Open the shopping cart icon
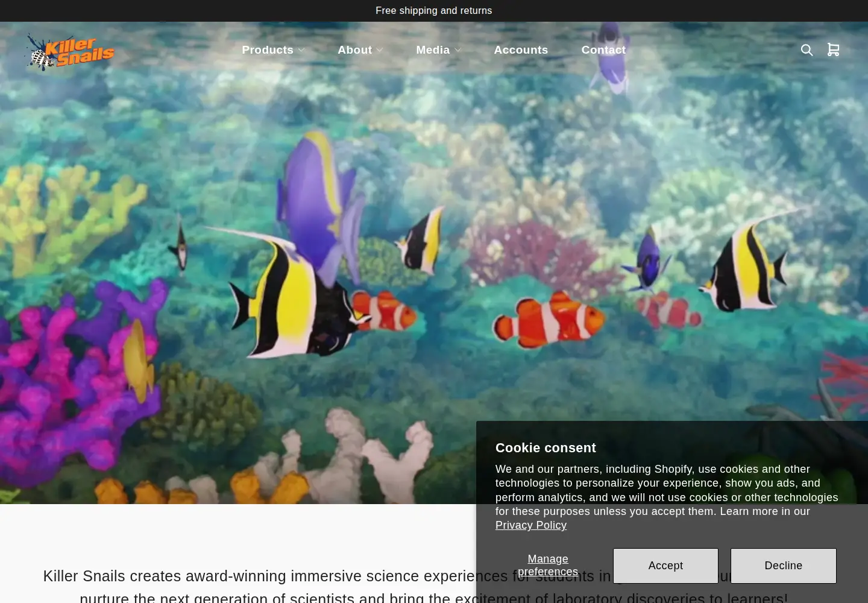The height and width of the screenshot is (603, 868). coord(833,49)
